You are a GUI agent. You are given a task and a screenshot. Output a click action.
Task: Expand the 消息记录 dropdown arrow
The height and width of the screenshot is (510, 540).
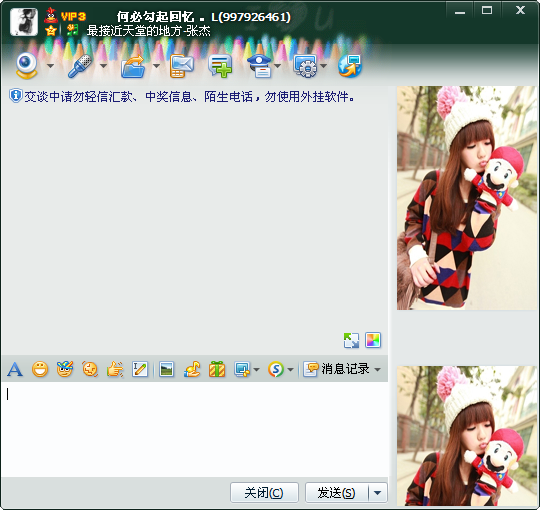click(x=377, y=370)
